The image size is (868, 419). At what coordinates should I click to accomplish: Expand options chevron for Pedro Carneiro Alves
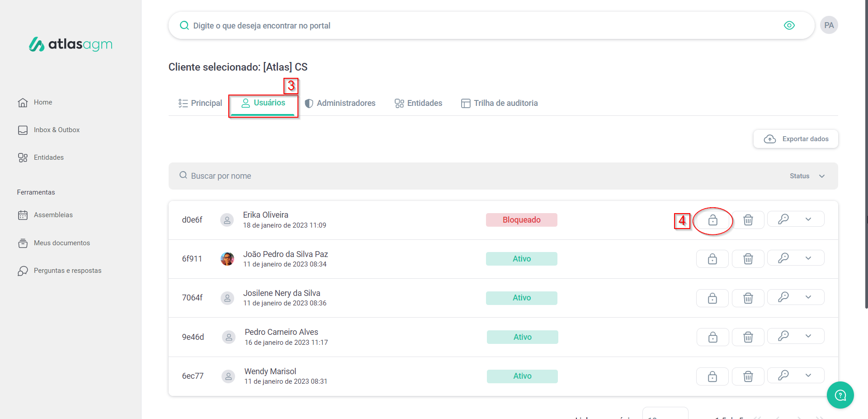click(x=808, y=336)
